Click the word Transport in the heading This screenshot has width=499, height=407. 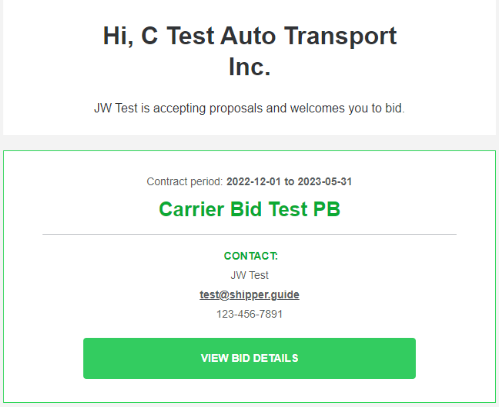[x=340, y=36]
